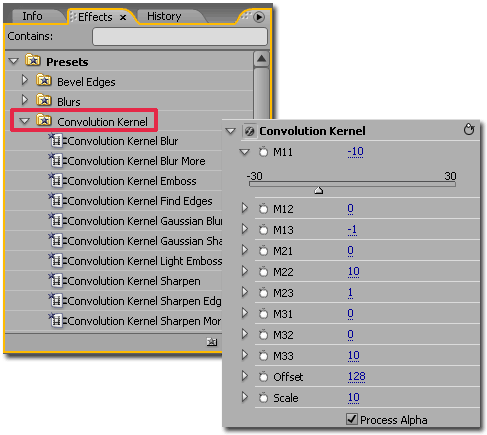Collapse the Presets folder triangle

tap(14, 61)
